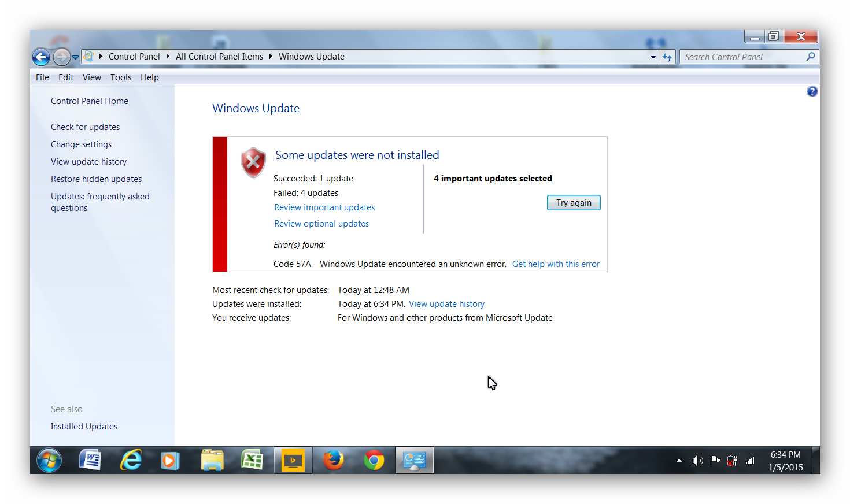Screen dimensions: 850x504
Task: Click the red shield error icon
Action: [x=253, y=162]
